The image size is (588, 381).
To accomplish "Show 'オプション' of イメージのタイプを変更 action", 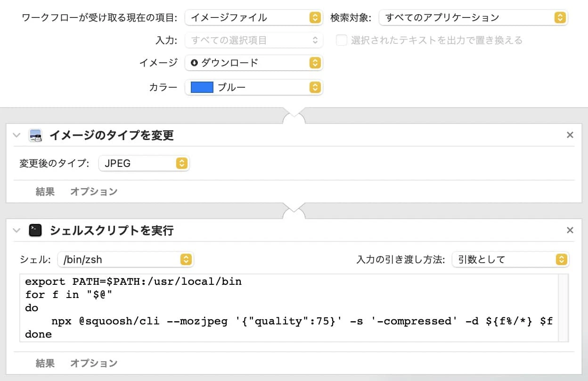I will pyautogui.click(x=94, y=191).
